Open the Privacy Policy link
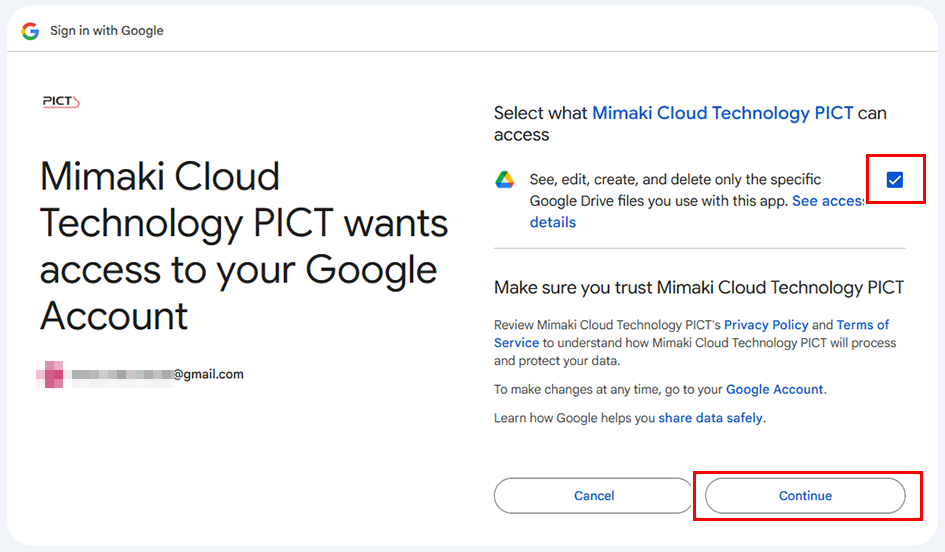Image resolution: width=945 pixels, height=552 pixels. click(766, 325)
